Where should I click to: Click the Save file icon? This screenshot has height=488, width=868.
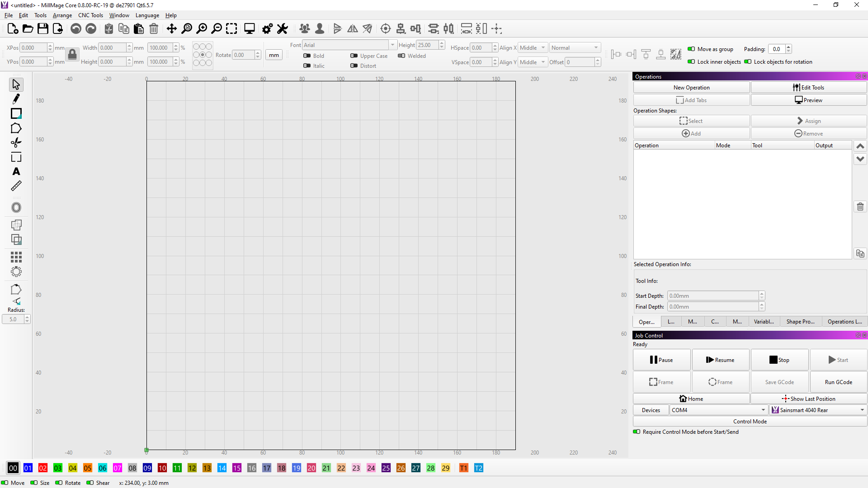[x=43, y=29]
